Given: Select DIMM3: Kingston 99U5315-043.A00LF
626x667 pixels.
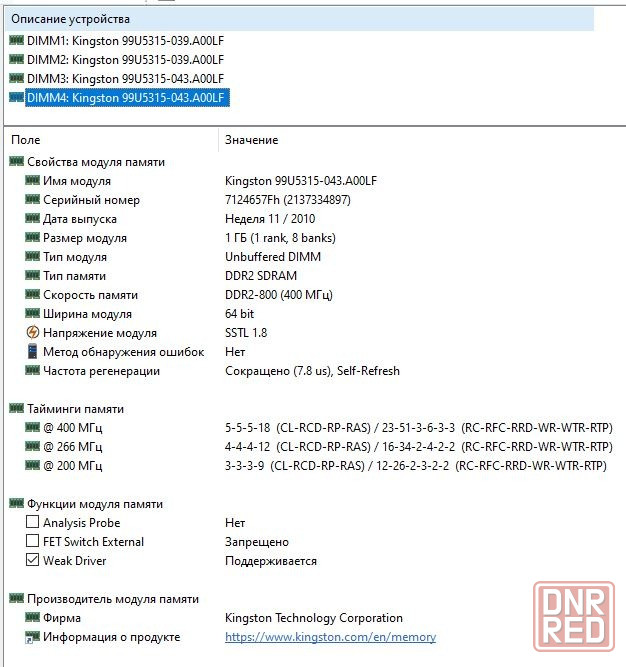Looking at the screenshot, I should pos(125,79).
